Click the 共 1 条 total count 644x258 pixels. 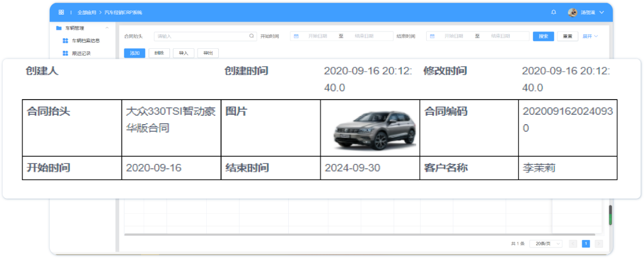point(518,243)
